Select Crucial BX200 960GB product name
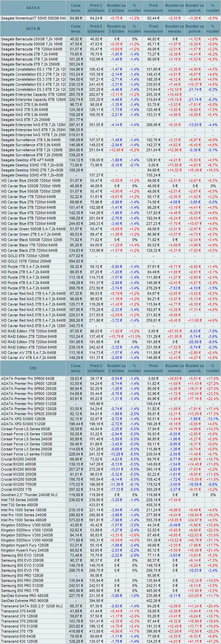 click(x=19, y=469)
